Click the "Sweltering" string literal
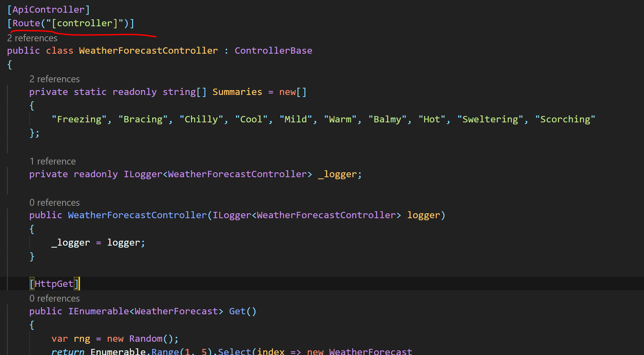Screen dimensions: 644x355 (490, 119)
